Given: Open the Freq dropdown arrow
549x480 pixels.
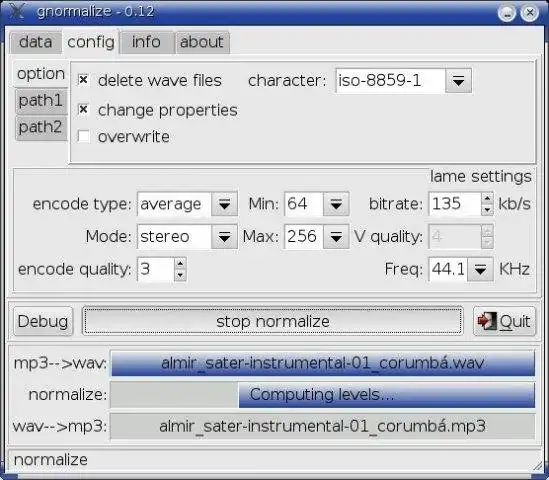Looking at the screenshot, I should click(480, 269).
